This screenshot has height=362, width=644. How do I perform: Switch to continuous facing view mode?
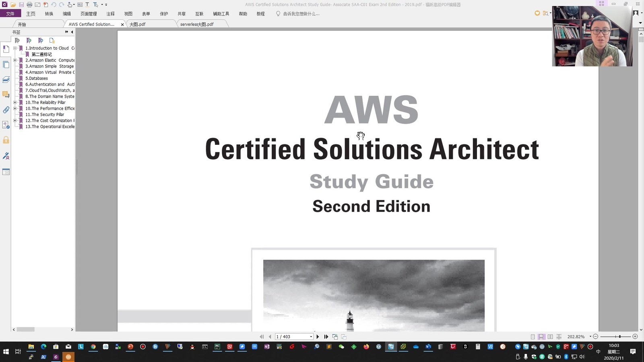pyautogui.click(x=559, y=337)
